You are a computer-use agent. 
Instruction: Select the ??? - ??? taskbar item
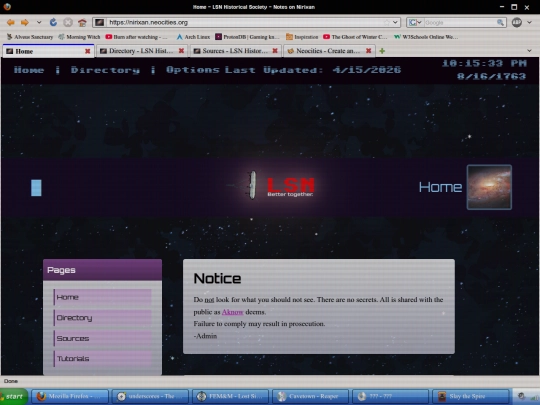point(390,396)
